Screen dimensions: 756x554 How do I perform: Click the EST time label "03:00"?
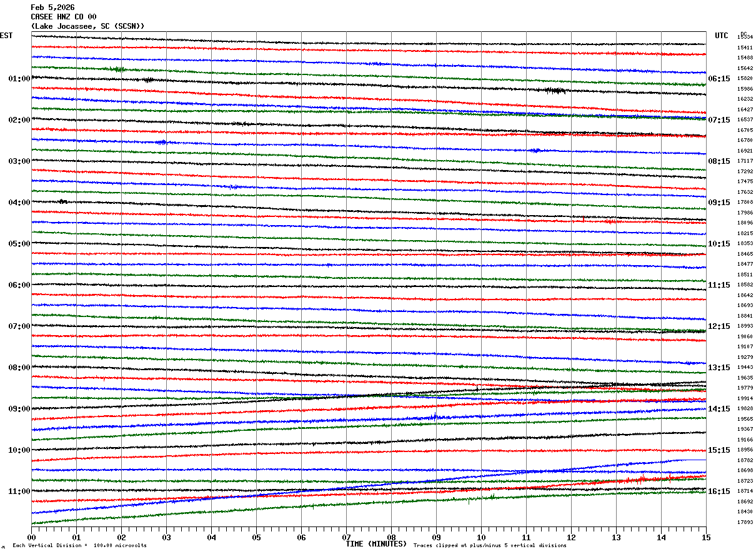point(19,161)
